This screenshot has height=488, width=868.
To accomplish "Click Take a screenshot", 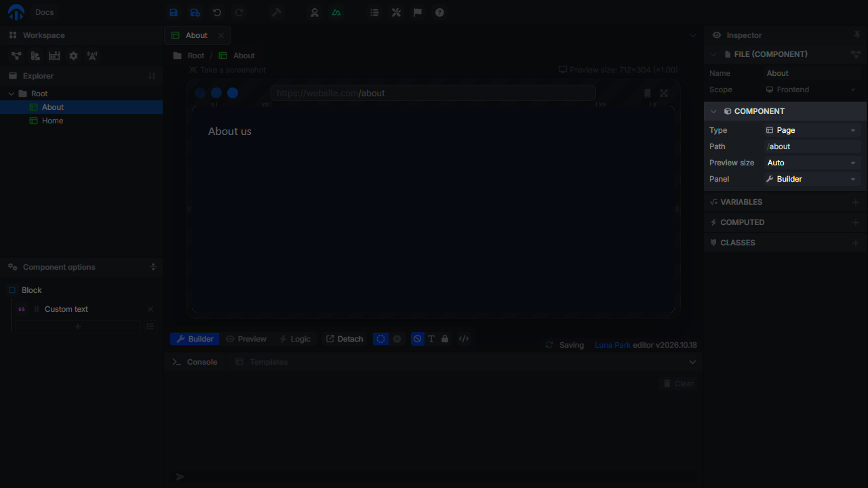I will coord(228,70).
